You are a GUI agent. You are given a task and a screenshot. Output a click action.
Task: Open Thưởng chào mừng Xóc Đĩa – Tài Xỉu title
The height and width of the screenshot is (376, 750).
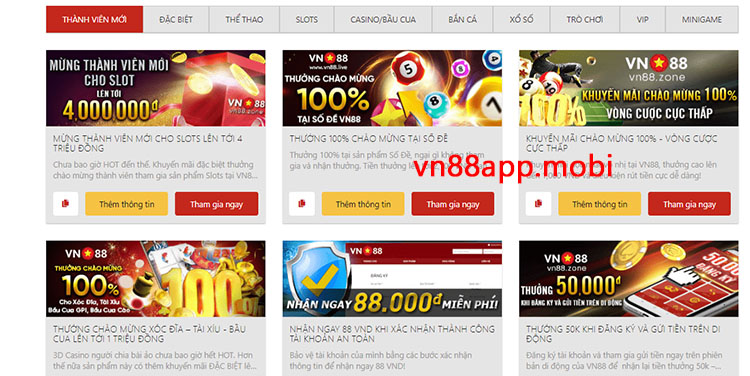(x=149, y=334)
